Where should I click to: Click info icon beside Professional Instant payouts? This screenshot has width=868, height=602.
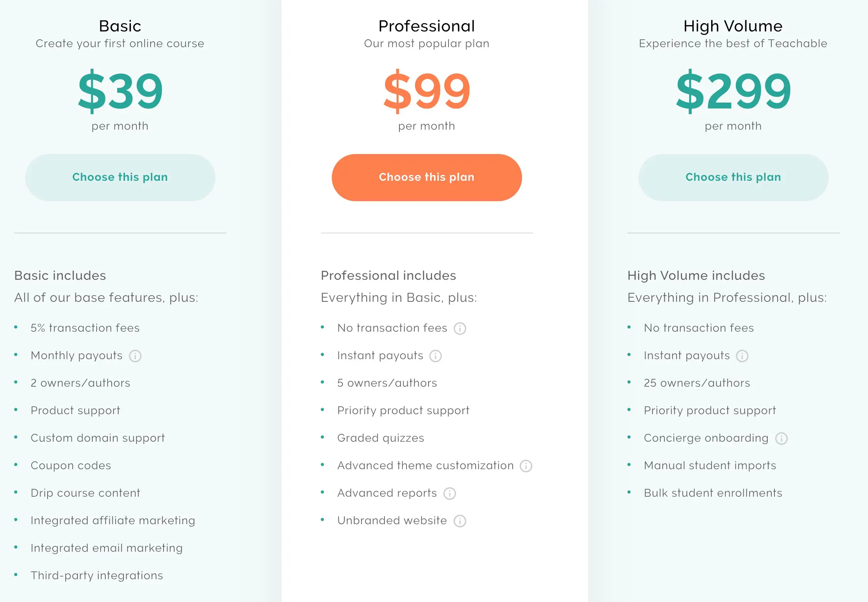pos(436,356)
